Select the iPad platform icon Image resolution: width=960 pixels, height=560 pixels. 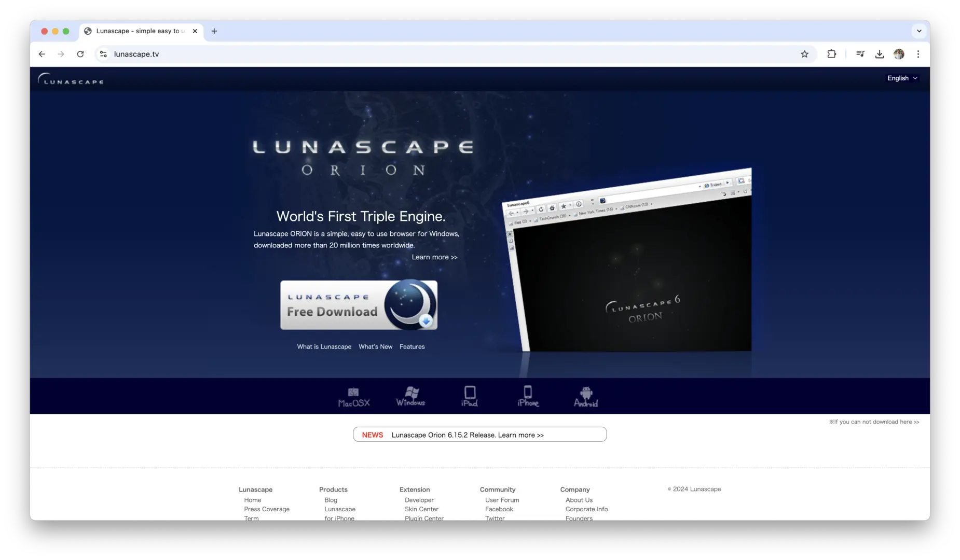tap(470, 396)
